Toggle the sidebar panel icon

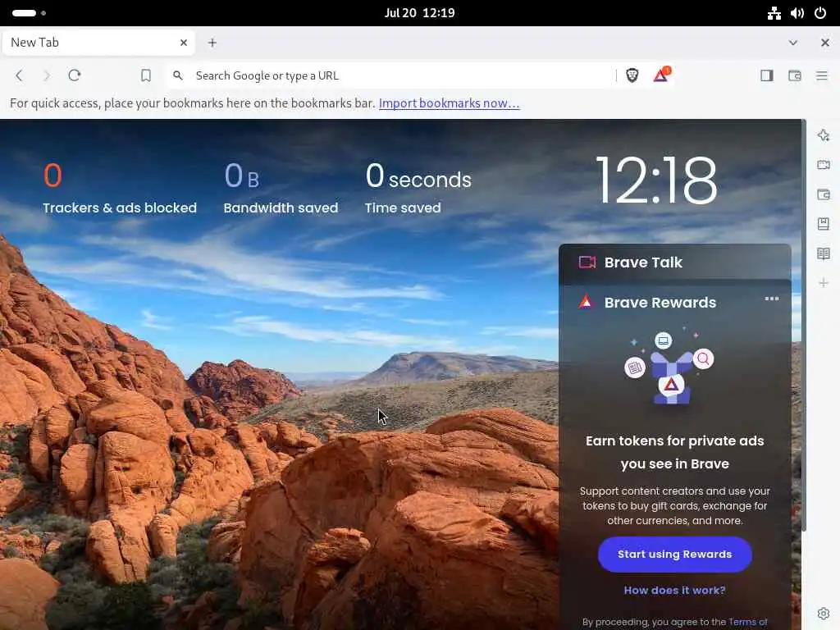click(767, 75)
